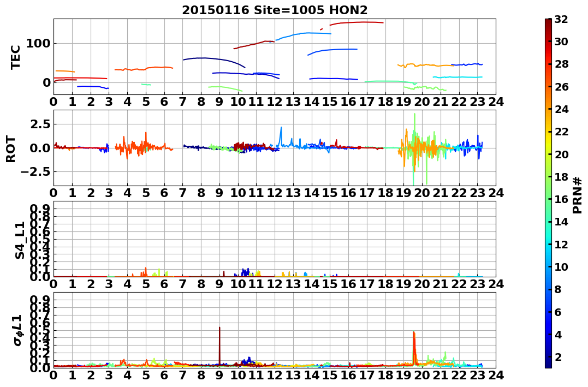Image resolution: width=588 pixels, height=387 pixels.
Task: Click hour '9' tick under sigma-phi panel
Action: click(x=219, y=374)
